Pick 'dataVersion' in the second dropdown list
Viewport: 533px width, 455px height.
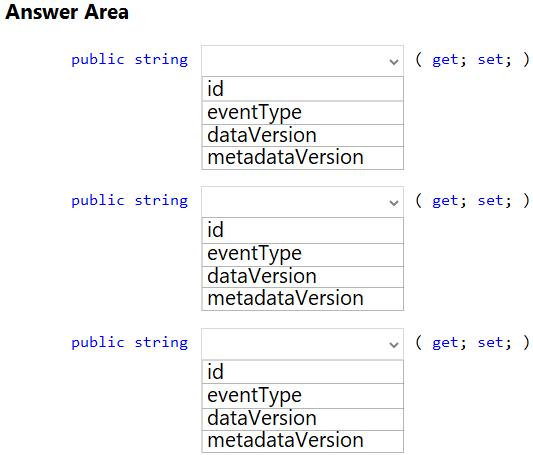click(303, 277)
